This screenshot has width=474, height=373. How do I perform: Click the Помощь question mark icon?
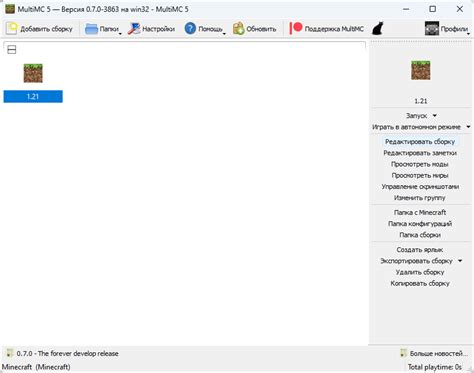pos(190,29)
